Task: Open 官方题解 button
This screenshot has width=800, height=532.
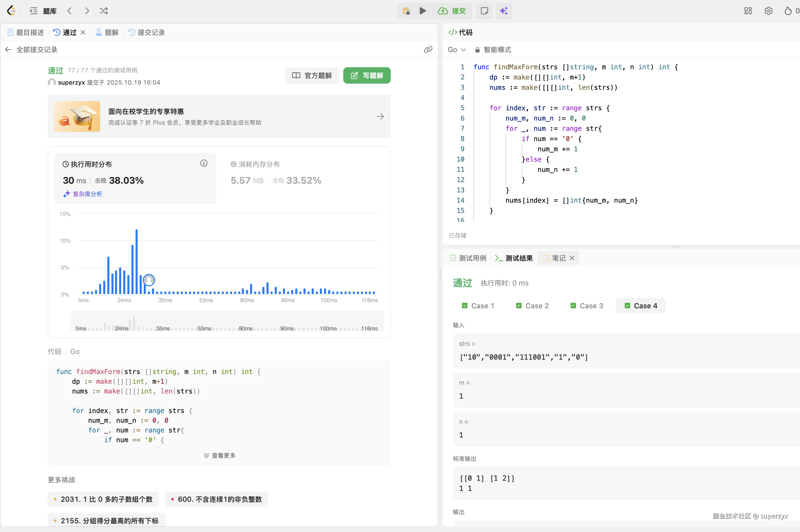Action: pos(312,75)
